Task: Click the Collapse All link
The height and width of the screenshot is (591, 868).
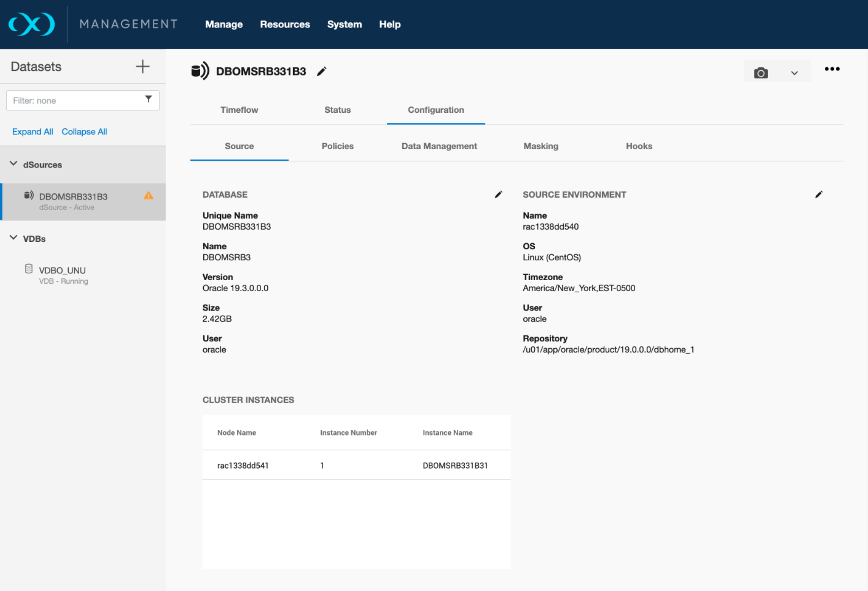Action: pos(84,132)
